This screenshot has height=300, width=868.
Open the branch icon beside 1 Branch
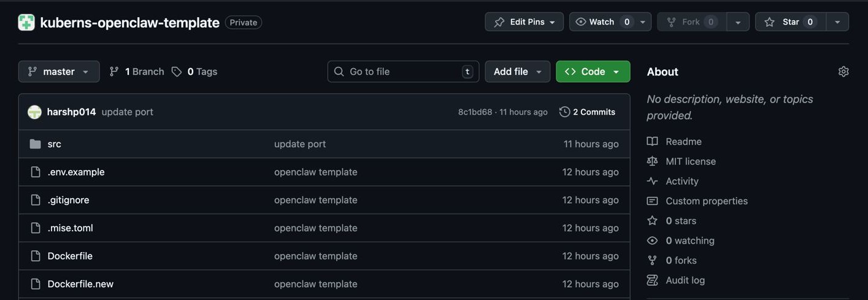(114, 72)
